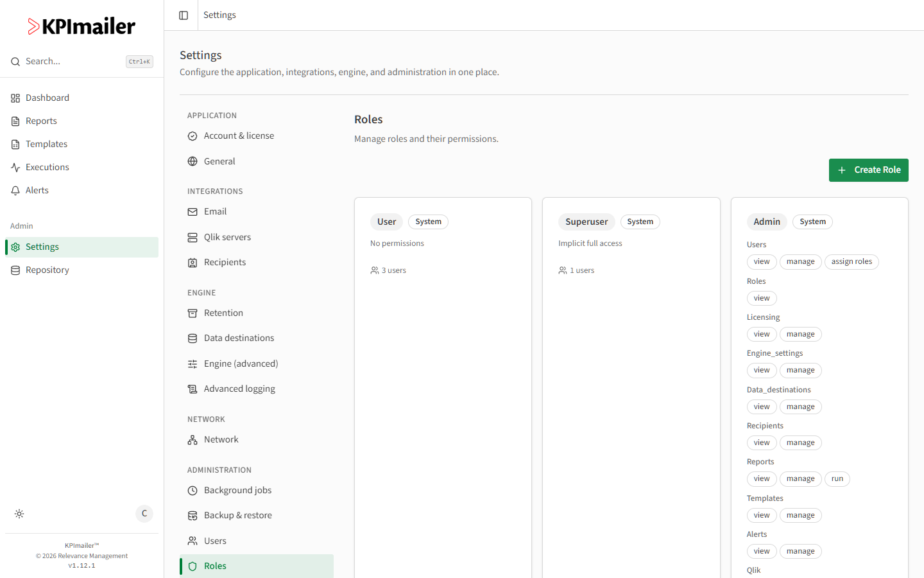Click the Repository database icon
Image resolution: width=924 pixels, height=578 pixels.
point(15,270)
